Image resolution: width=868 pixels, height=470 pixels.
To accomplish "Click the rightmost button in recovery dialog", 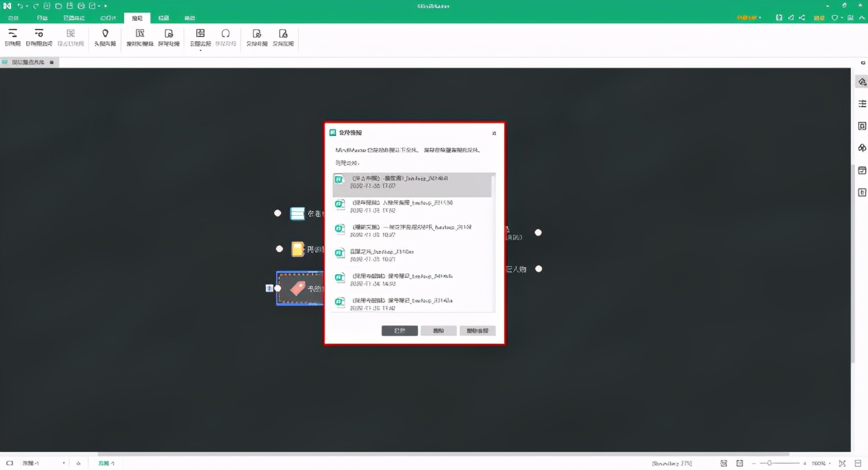I will click(x=477, y=331).
